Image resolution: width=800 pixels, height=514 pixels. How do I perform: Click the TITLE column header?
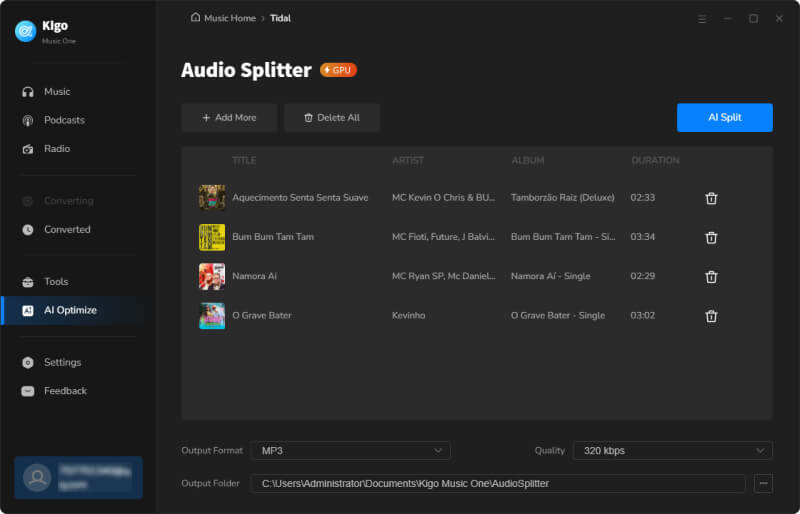click(244, 161)
